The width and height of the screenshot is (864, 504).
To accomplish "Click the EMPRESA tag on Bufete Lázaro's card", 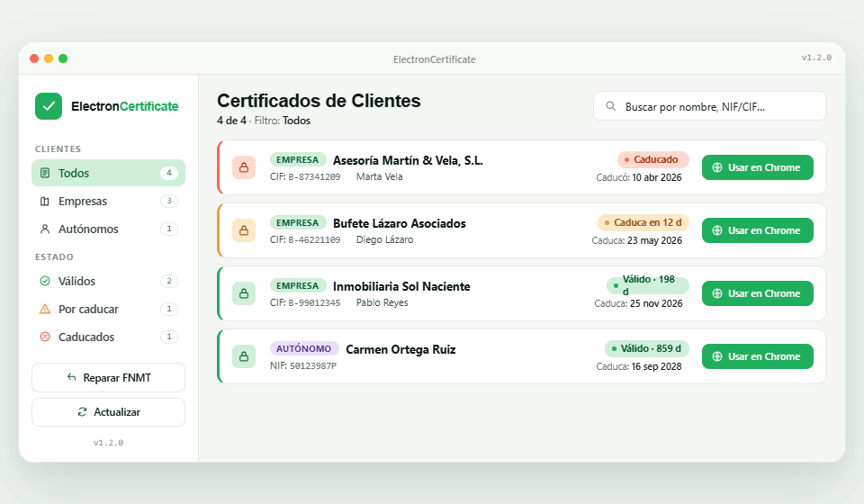I will [298, 222].
